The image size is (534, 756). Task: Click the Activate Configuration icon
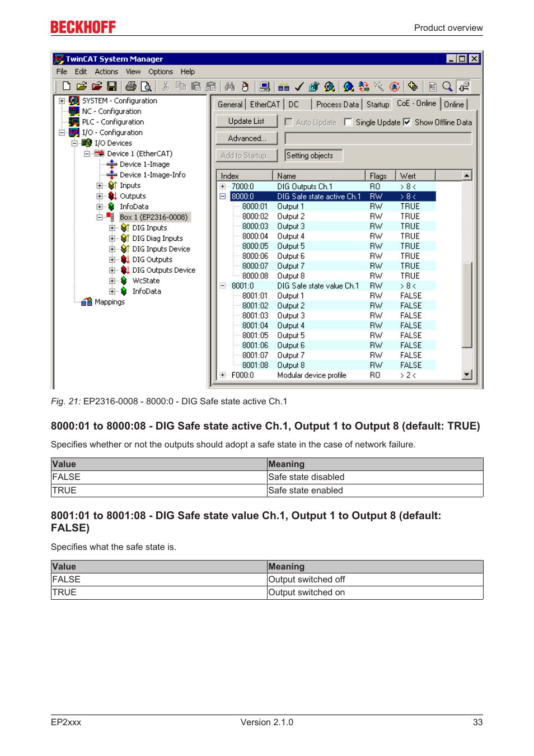tap(314, 86)
